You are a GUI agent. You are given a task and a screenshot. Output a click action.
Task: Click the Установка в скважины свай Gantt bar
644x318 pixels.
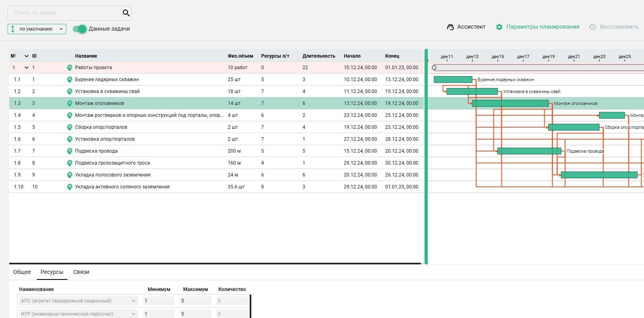click(x=472, y=91)
